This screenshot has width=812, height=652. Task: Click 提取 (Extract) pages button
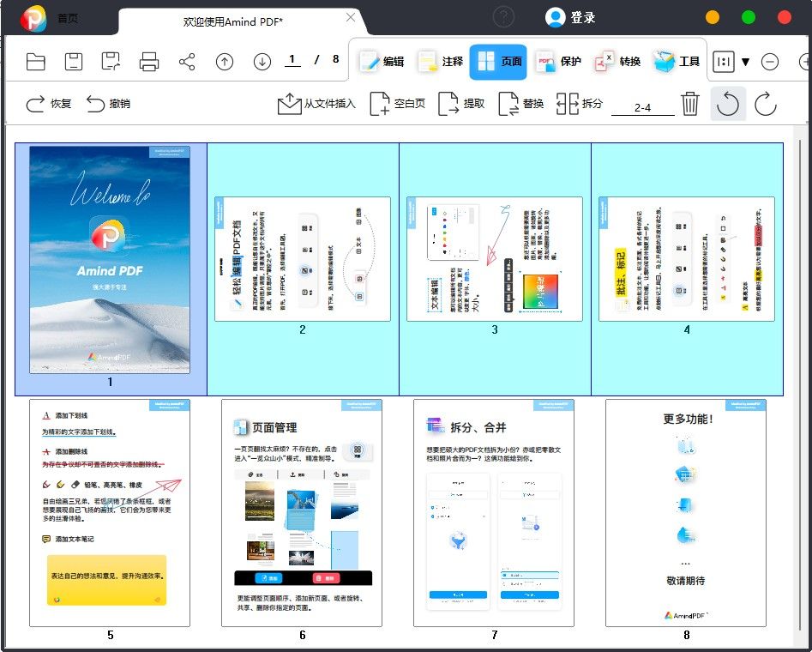pyautogui.click(x=461, y=104)
